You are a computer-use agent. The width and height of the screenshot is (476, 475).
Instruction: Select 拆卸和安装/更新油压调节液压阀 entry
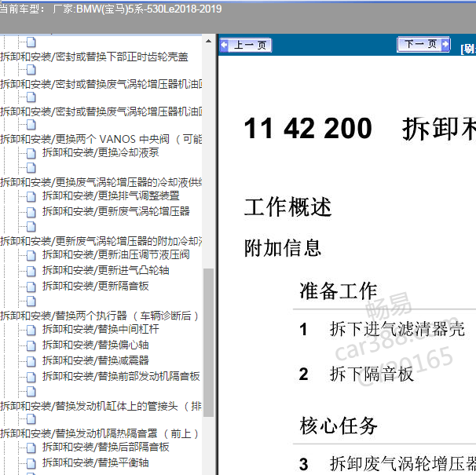click(x=116, y=254)
